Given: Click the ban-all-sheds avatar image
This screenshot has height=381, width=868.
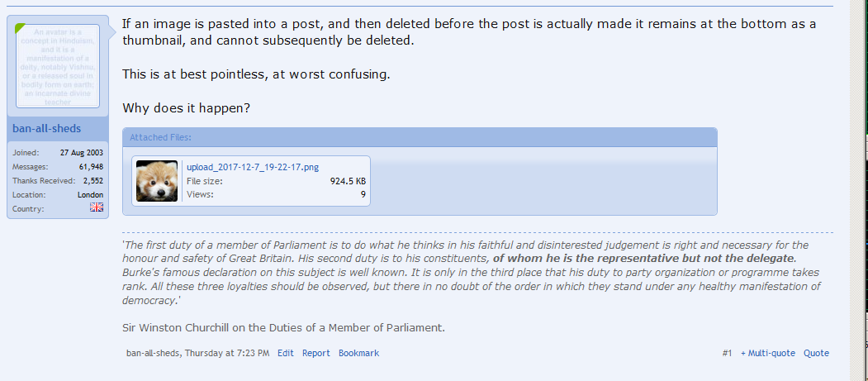Looking at the screenshot, I should [58, 66].
